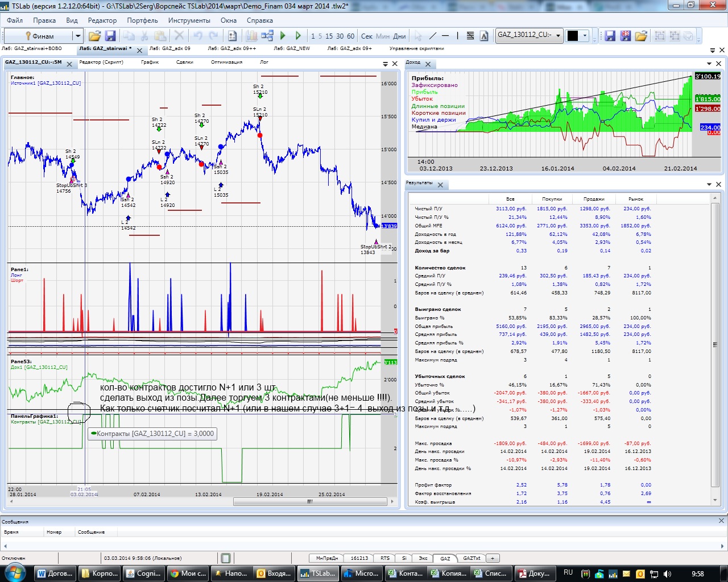Image resolution: width=728 pixels, height=582 pixels.
Task: Open the Оптимизация section of chart panel
Action: click(226, 62)
